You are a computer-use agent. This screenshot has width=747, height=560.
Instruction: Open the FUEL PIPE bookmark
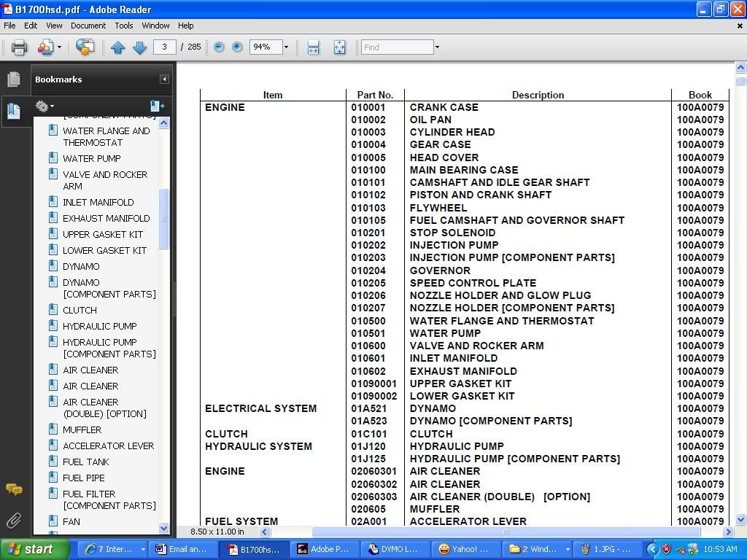coord(83,478)
